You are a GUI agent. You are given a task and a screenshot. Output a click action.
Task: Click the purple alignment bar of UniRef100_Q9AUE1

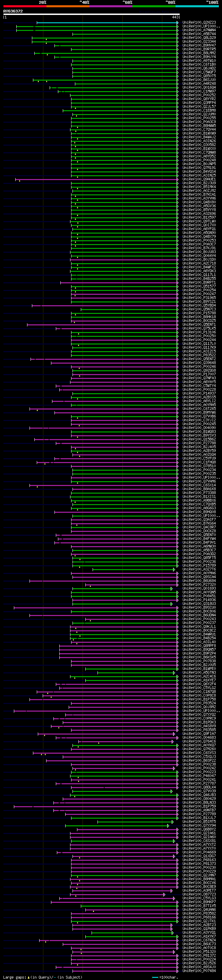[x=97, y=180]
